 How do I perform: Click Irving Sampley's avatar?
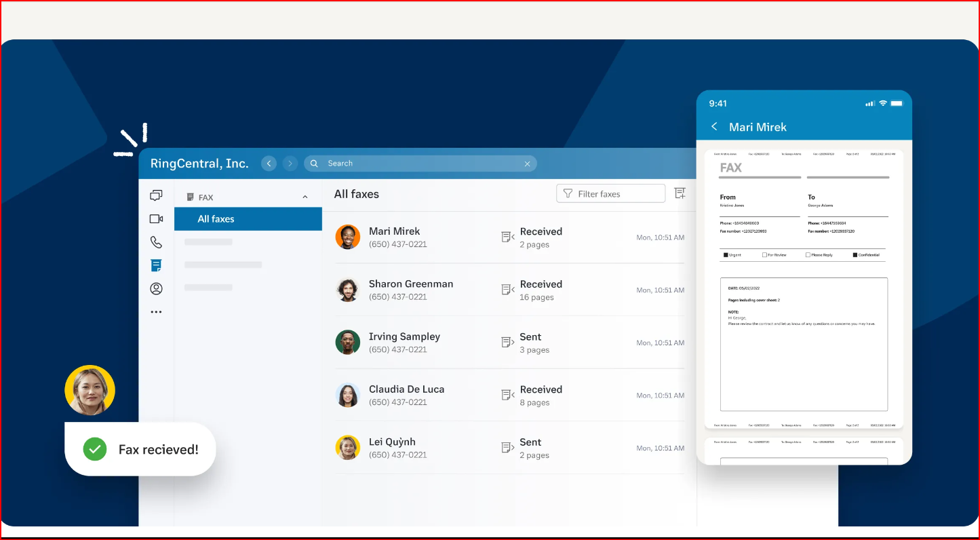347,342
